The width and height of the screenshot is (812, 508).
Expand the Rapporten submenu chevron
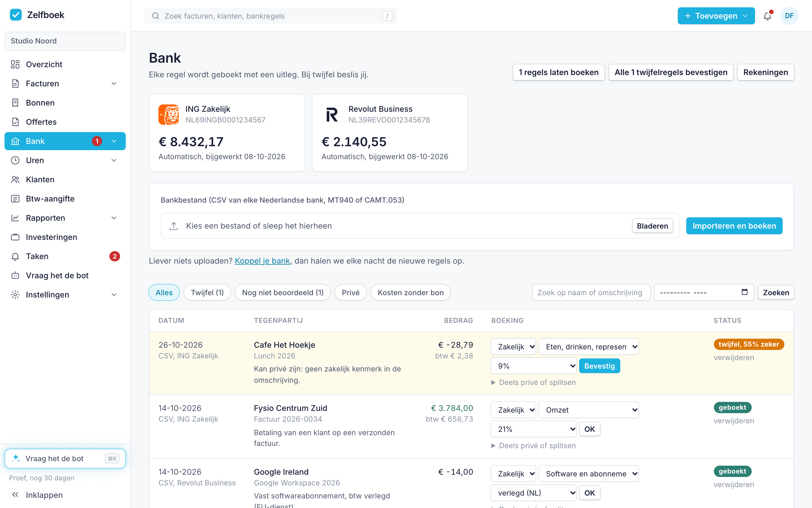coord(114,218)
